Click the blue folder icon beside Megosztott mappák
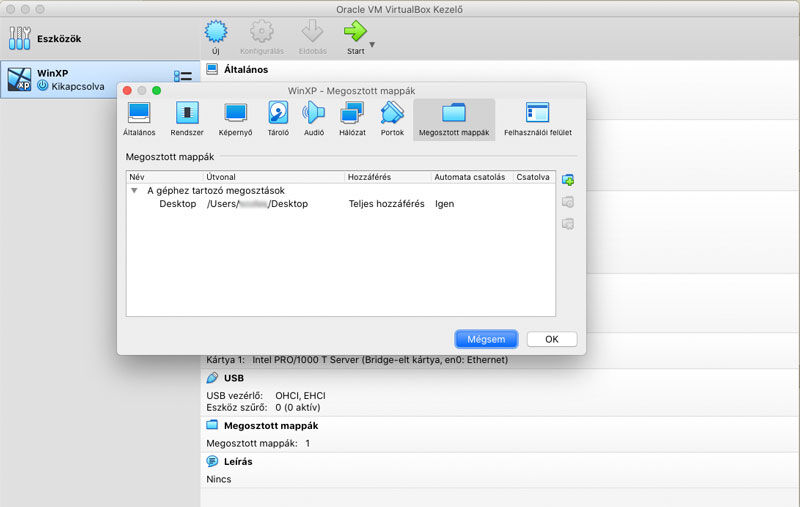 tap(212, 425)
